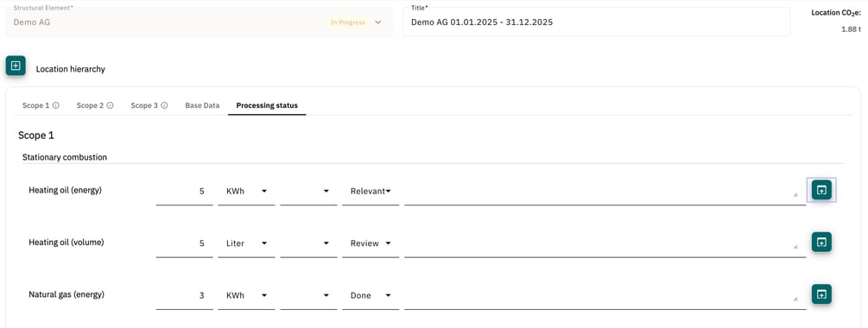Click the upload icon for Heating oil (volume)
Viewport: 868px width, 328px height.
coord(821,242)
